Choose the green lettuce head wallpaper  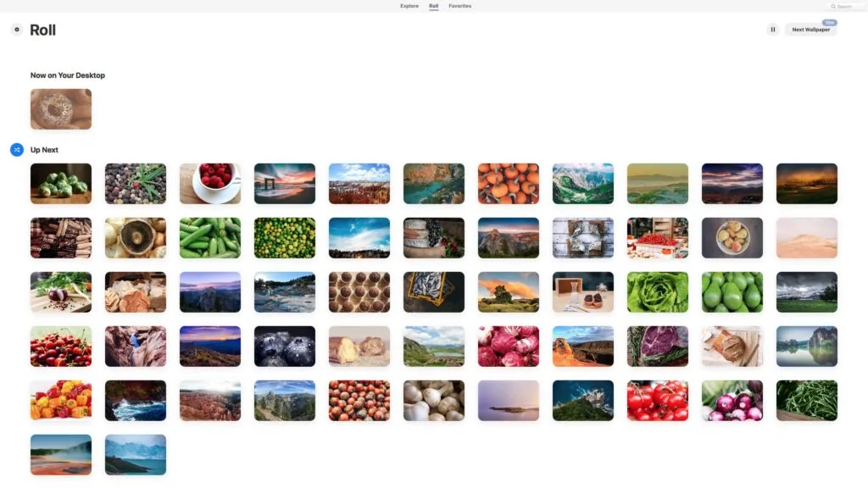[658, 292]
